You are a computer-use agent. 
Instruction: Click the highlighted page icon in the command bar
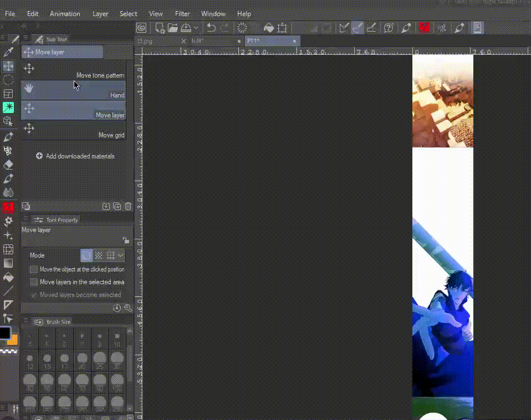477,28
